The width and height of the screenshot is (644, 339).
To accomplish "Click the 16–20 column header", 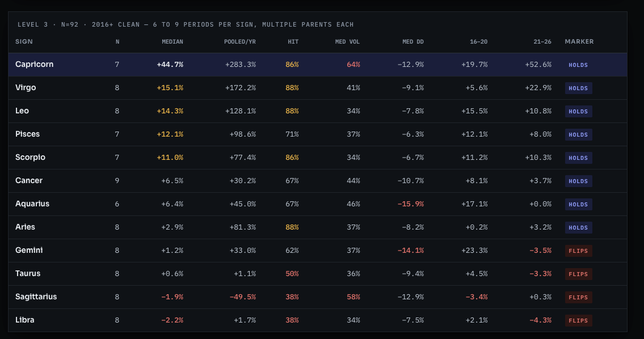I will [x=478, y=41].
